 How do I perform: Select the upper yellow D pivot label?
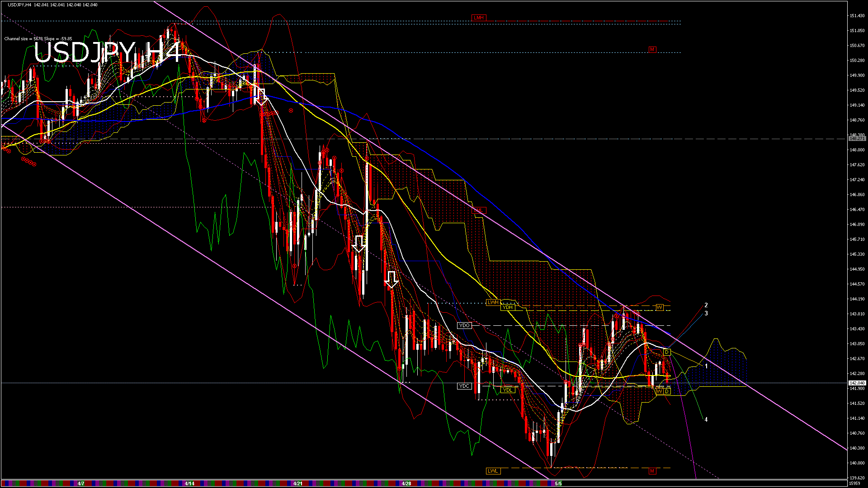coord(667,352)
